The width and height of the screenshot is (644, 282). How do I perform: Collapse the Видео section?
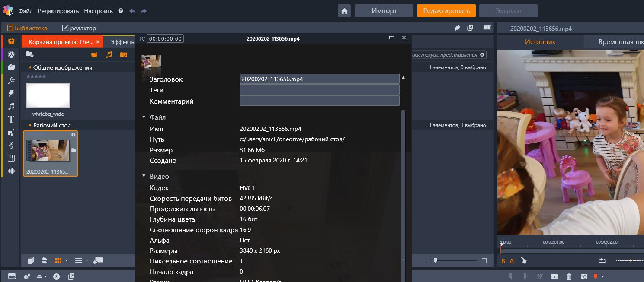pos(144,177)
